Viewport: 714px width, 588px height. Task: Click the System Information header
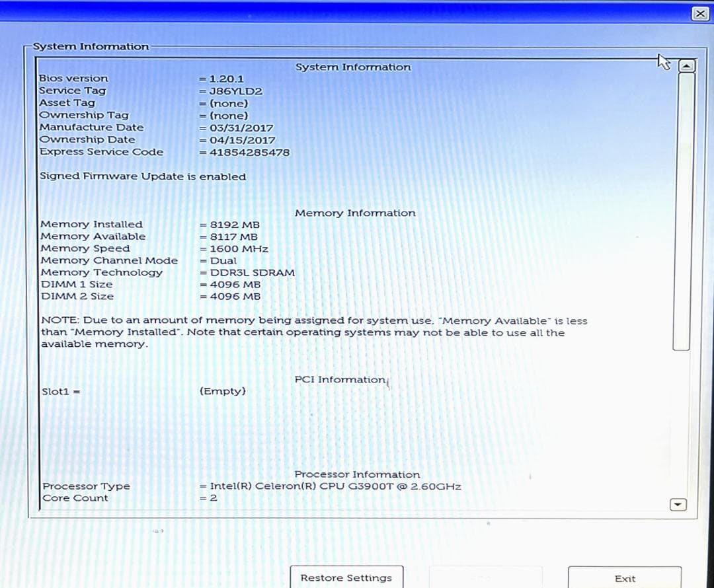[354, 67]
